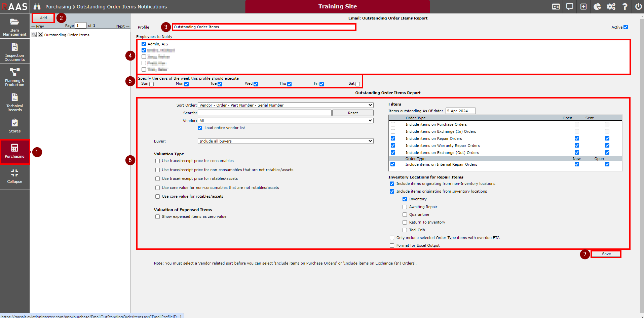This screenshot has height=318, width=644.
Task: Open the Item Management module
Action: point(14,27)
